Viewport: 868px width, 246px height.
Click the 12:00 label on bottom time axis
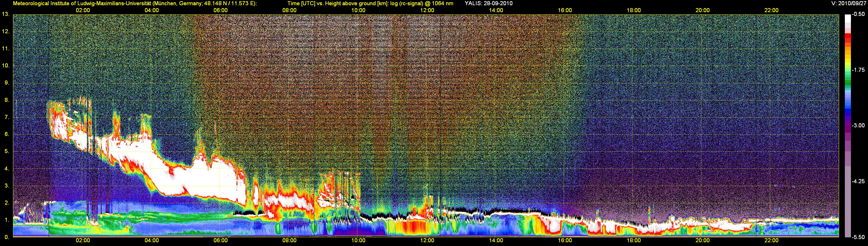pos(427,240)
